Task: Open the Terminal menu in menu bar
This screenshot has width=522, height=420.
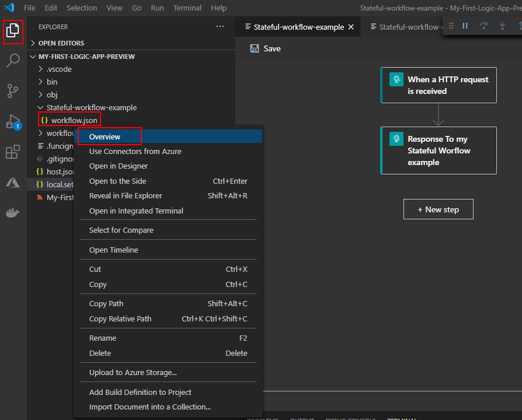Action: [x=187, y=8]
